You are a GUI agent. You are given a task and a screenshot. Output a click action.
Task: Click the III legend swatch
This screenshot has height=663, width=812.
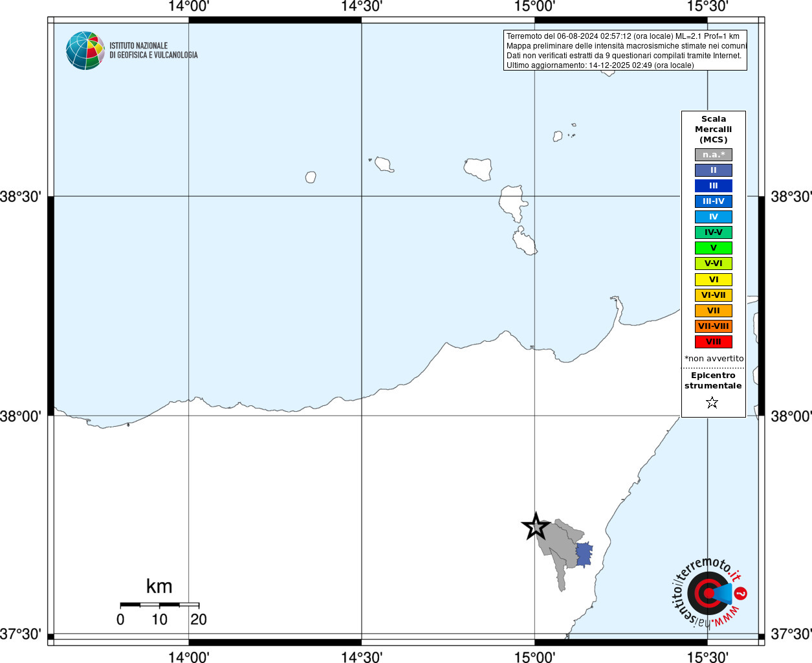click(714, 186)
